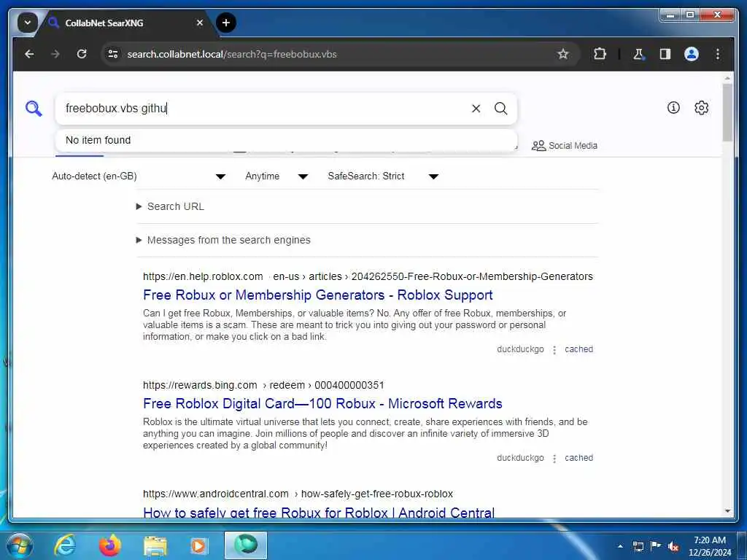Submit search using the magnifier button
Image resolution: width=747 pixels, height=560 pixels.
click(x=500, y=109)
